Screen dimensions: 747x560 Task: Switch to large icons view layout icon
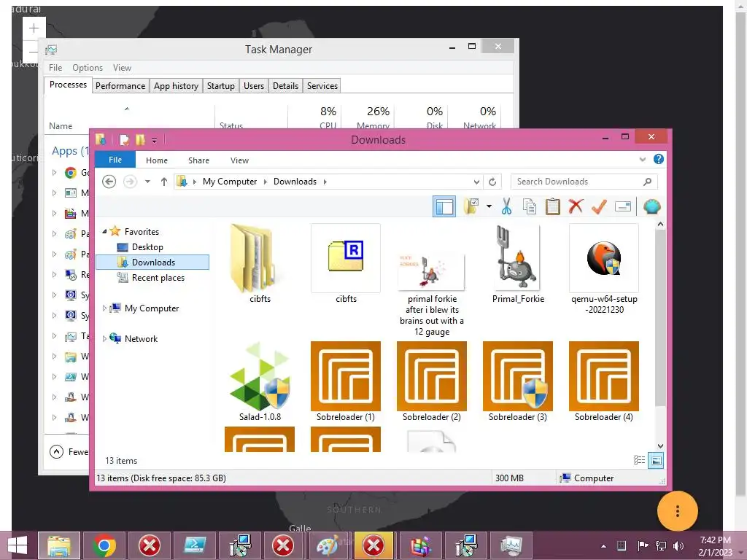point(656,461)
